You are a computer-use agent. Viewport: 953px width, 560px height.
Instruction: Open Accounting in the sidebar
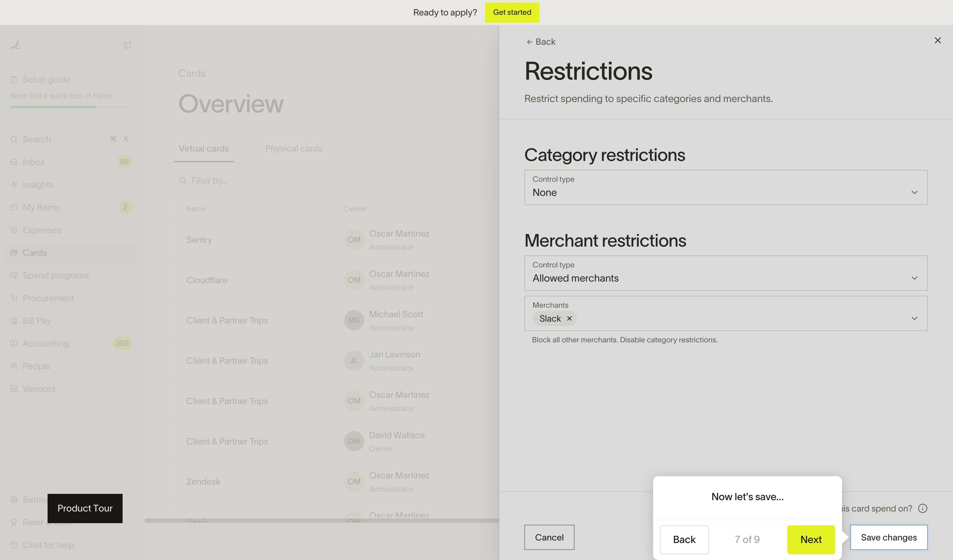click(x=71, y=343)
